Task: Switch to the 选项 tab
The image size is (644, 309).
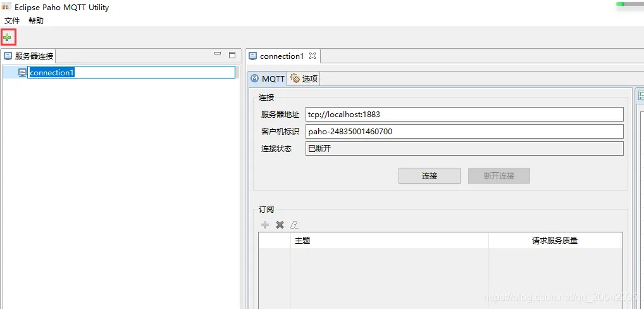Action: pos(304,79)
